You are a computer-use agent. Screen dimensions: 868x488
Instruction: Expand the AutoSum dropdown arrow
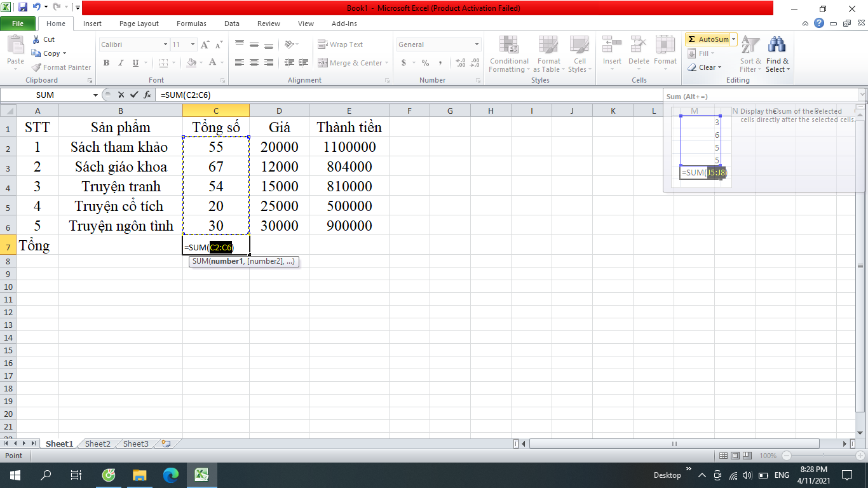[x=733, y=39]
